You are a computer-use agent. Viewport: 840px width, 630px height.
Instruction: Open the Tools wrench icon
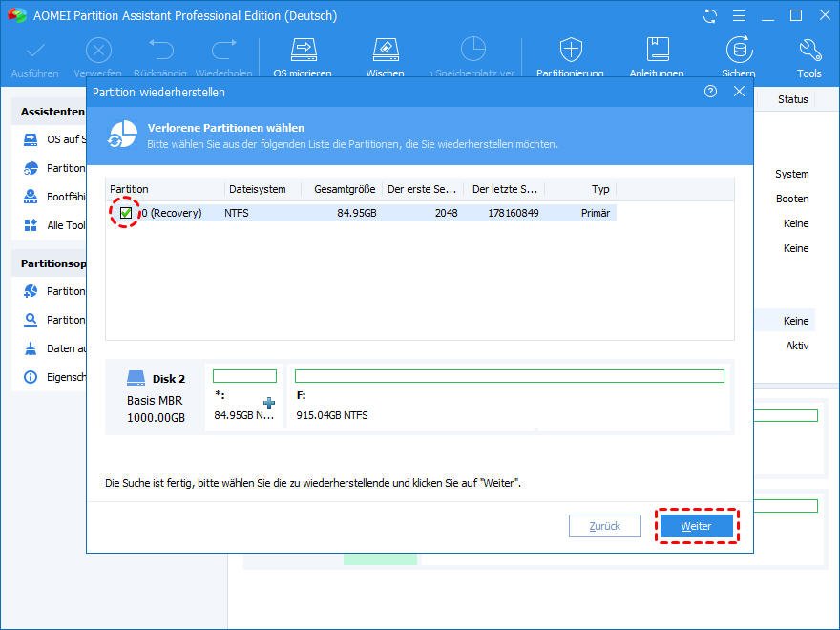[x=809, y=51]
